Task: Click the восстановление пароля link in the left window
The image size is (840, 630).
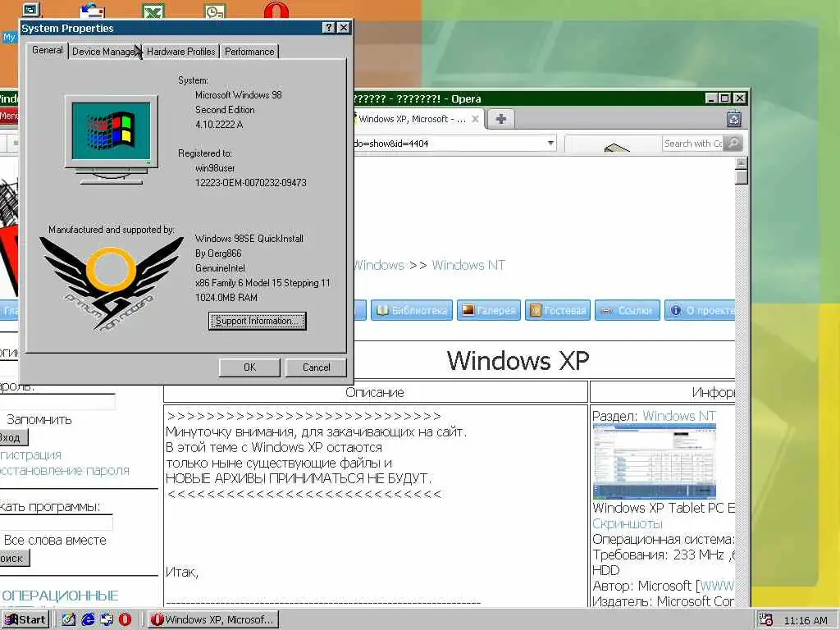Action: [64, 470]
